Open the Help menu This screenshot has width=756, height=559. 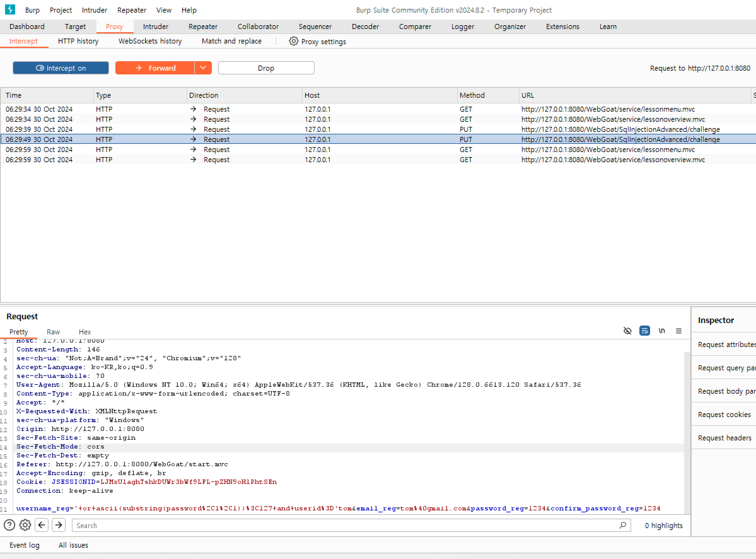pos(189,10)
